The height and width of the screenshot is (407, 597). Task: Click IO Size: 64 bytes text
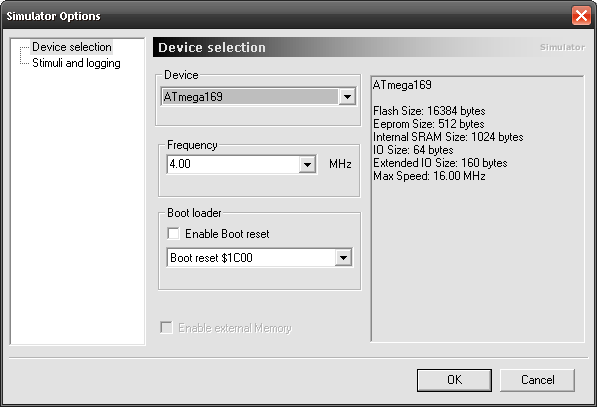click(x=413, y=150)
